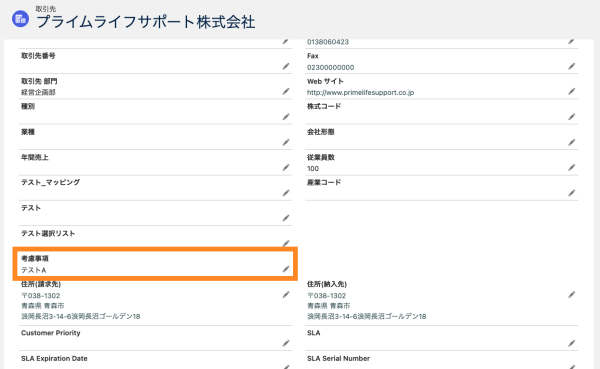Viewport: 600px width, 369px height.
Task: Edit 考慮事項 using its pencil icon
Action: (x=286, y=269)
